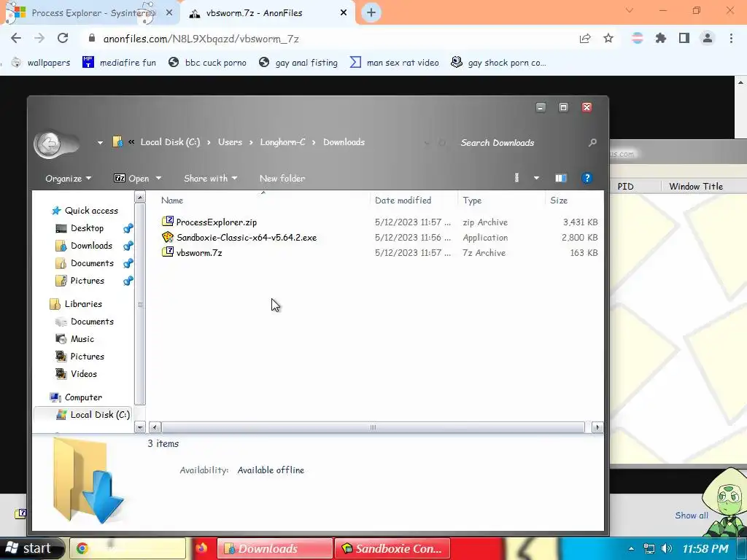This screenshot has height=560, width=747.
Task: Switch to Sandboxie Control taskbar button
Action: 392,548
